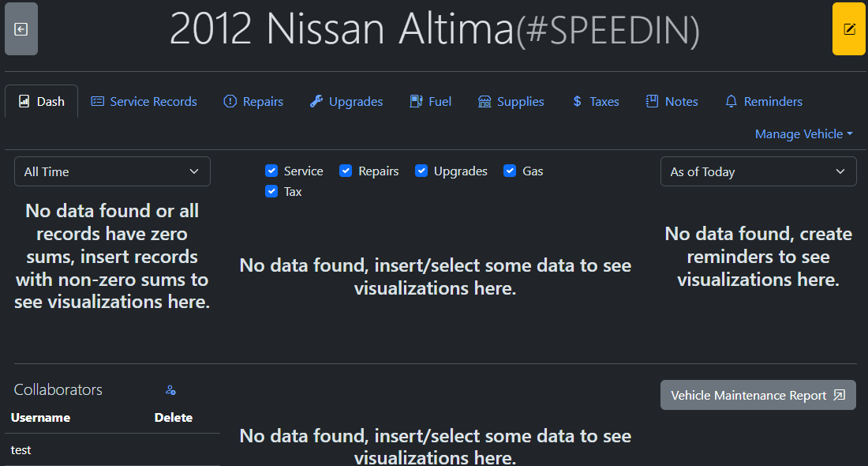Select the Repairs tab
The image size is (868, 466).
pos(253,101)
